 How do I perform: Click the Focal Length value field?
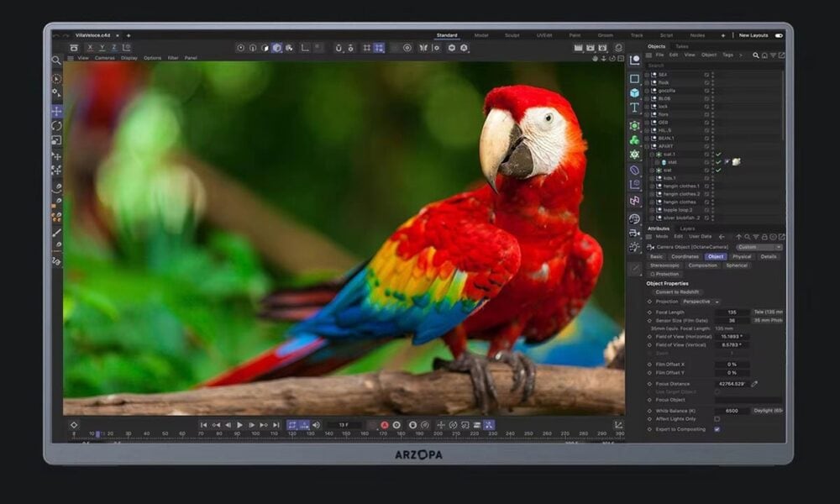(732, 312)
